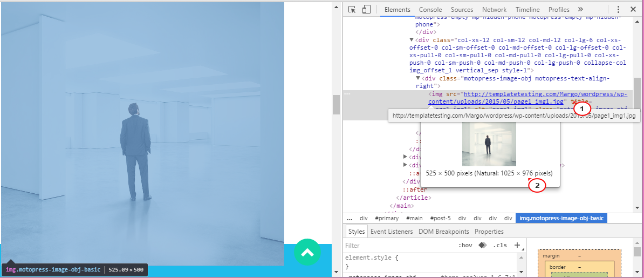Viewport: 644px width, 278px height.
Task: Select the Styles sidebar tab
Action: click(x=357, y=232)
